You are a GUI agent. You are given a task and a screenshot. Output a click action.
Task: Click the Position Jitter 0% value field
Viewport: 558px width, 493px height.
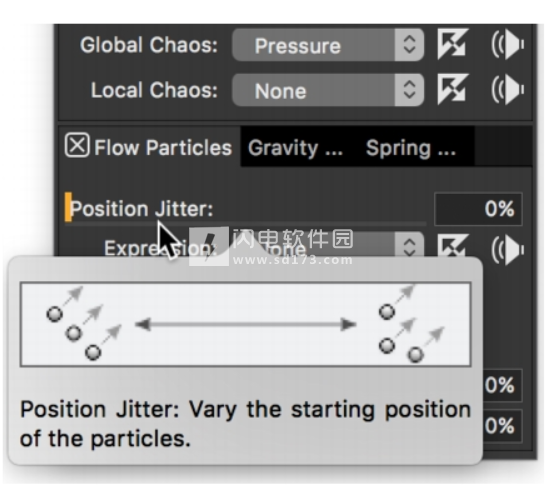coord(478,209)
